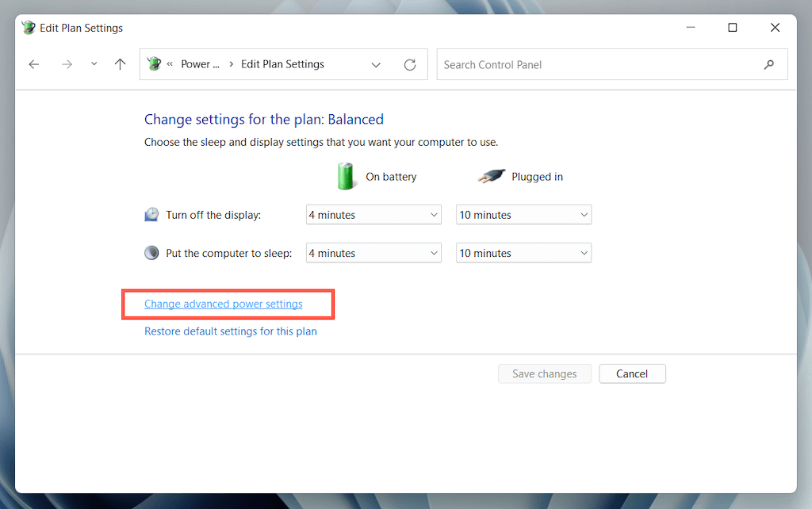This screenshot has height=509, width=812.
Task: Expand the address bar history chevron
Action: click(376, 64)
